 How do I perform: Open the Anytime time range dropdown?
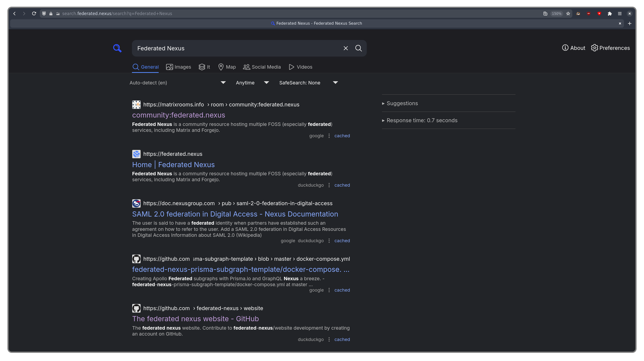252,83
